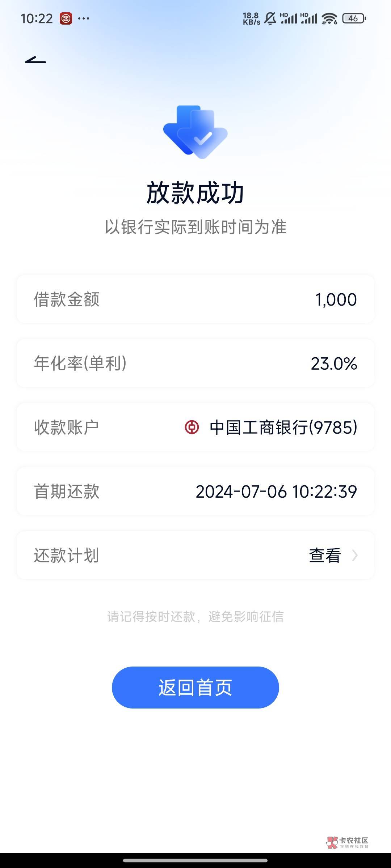391x868 pixels.
Task: Tap the battery level indicator
Action: pos(354,18)
